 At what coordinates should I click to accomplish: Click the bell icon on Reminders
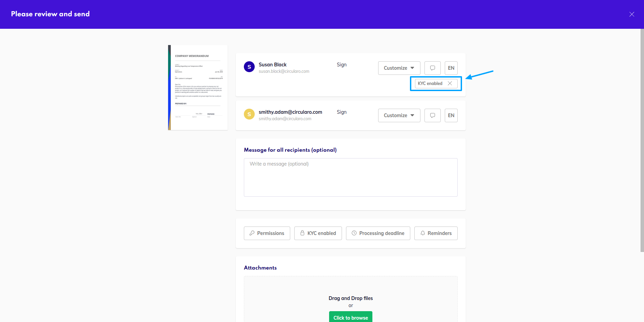422,233
